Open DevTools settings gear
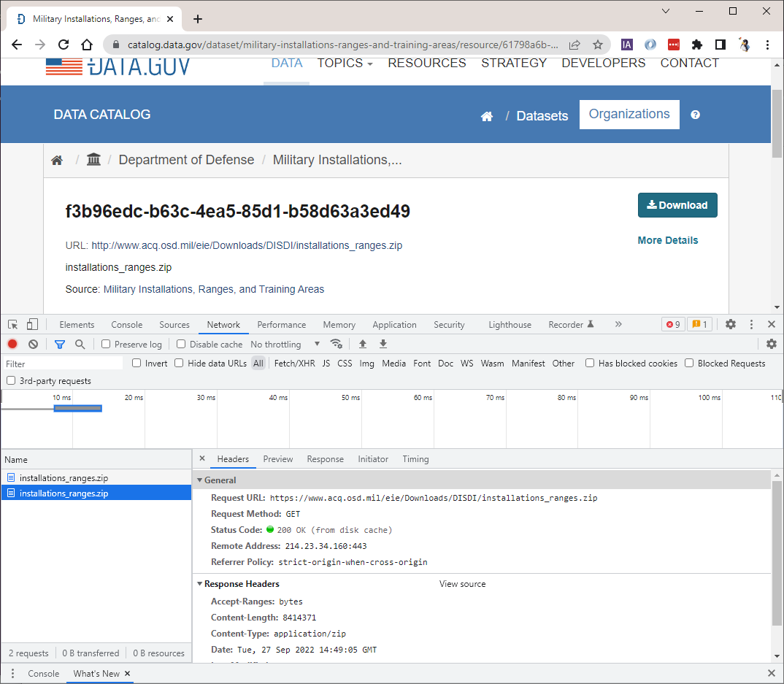784x684 pixels. tap(731, 323)
